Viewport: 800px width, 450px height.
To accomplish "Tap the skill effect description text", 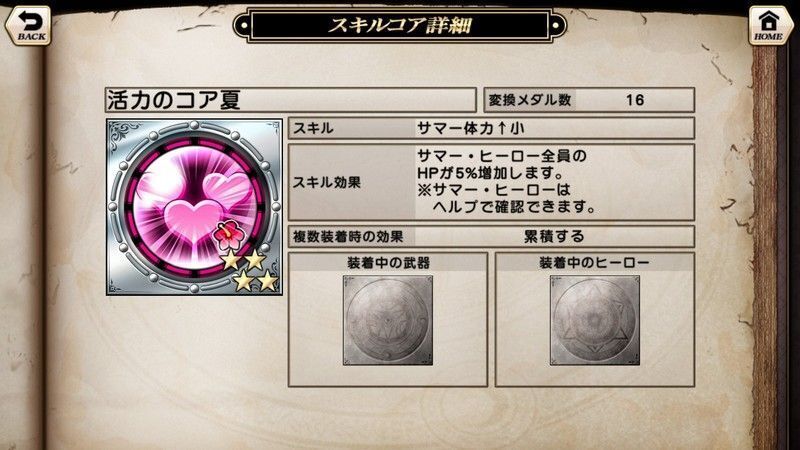I will click(x=506, y=182).
